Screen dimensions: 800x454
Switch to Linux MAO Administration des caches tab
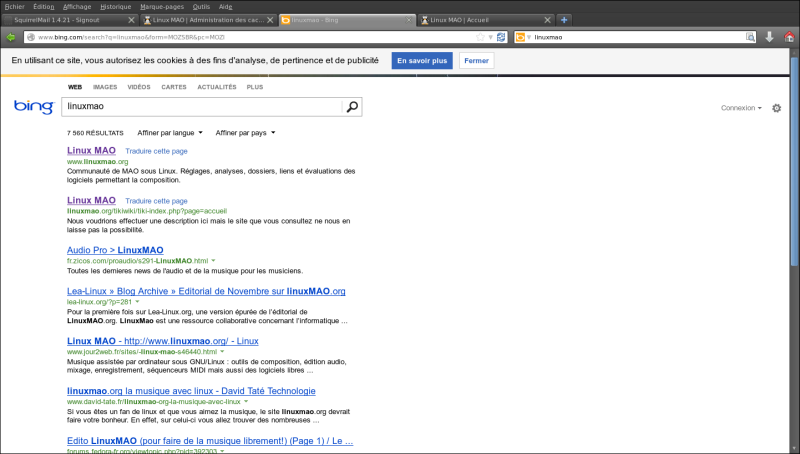coord(209,20)
